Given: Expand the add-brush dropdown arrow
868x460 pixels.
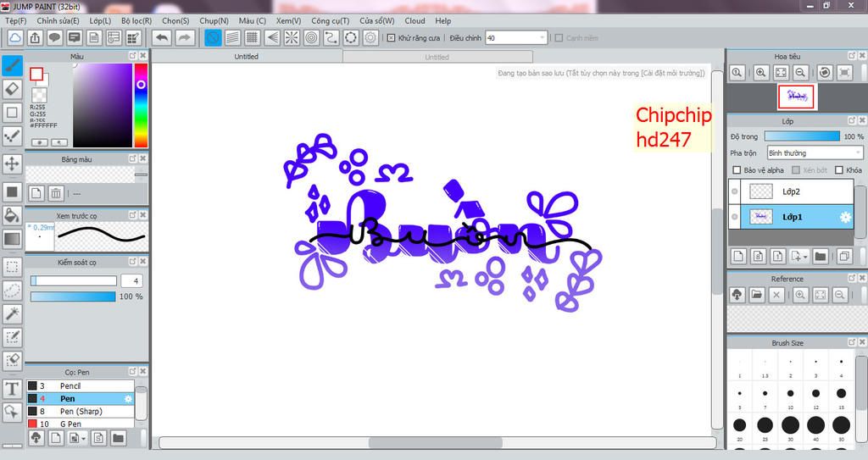Looking at the screenshot, I should [82, 439].
